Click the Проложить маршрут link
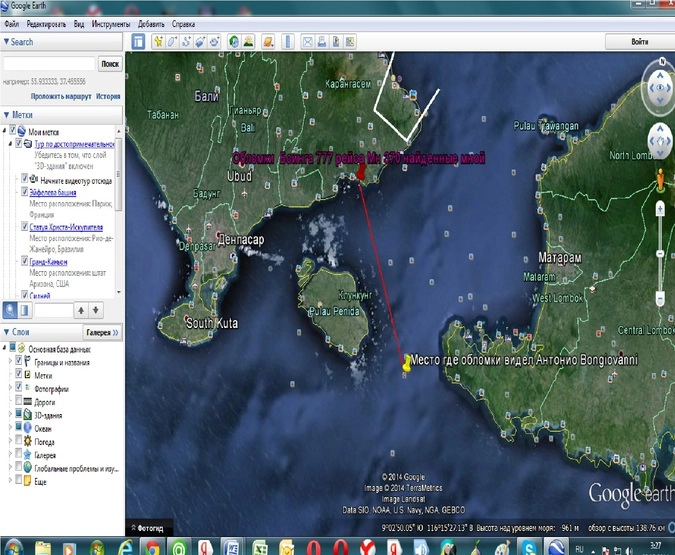 (x=60, y=96)
